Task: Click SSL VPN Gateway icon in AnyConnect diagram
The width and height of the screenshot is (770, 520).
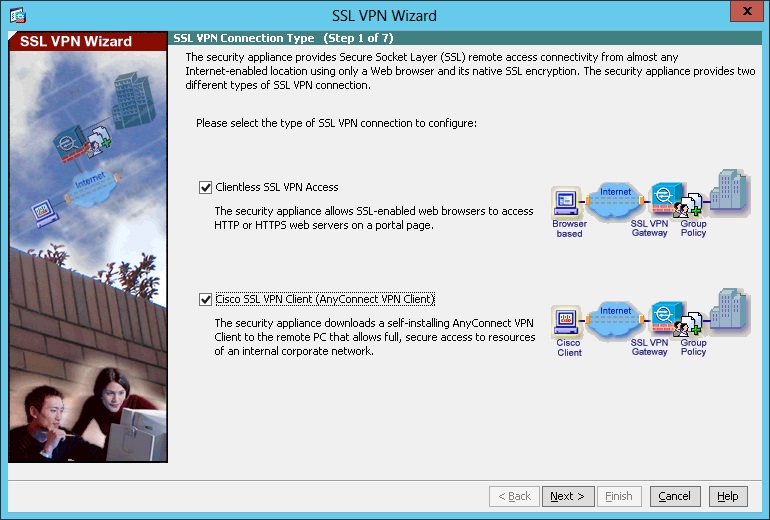Action: (666, 316)
